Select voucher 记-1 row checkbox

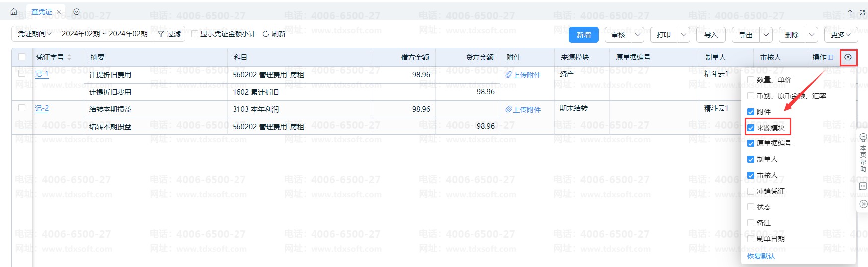(x=22, y=73)
